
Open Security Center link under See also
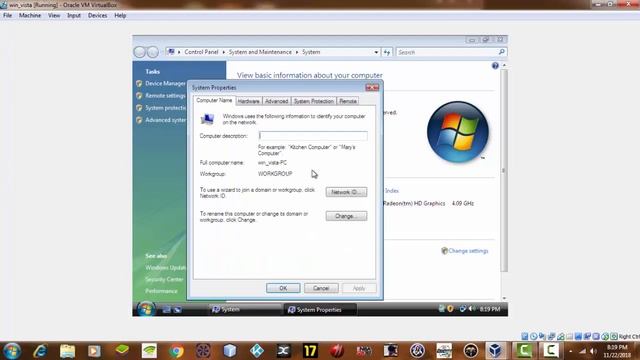(164, 279)
